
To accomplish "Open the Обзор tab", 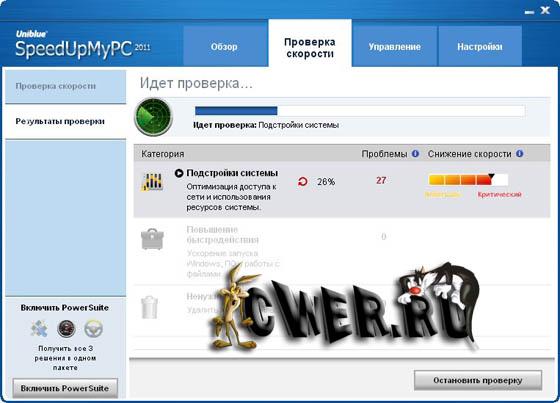I will tap(225, 46).
